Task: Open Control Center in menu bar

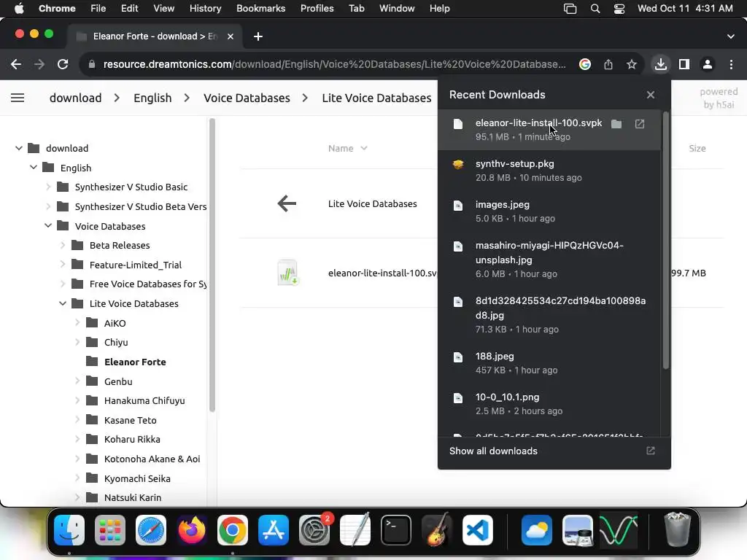Action: (619, 8)
